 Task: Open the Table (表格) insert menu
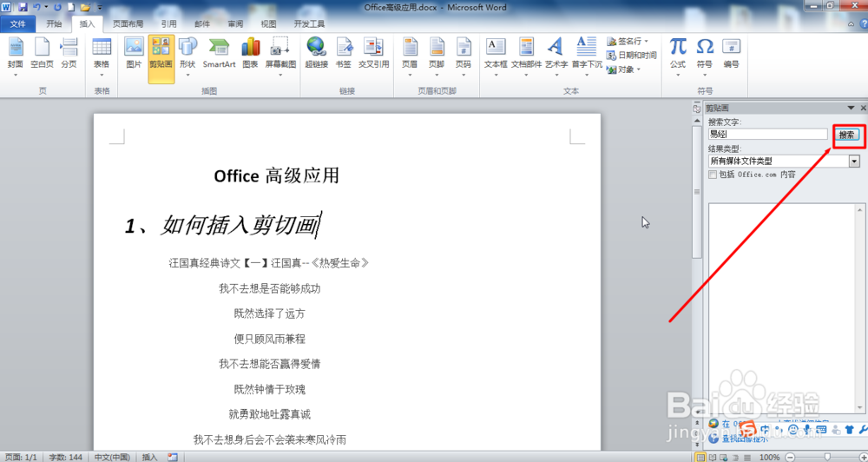tap(102, 56)
